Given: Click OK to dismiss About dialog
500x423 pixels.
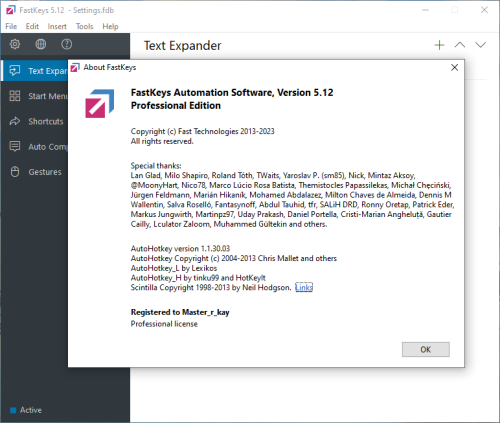Looking at the screenshot, I should [x=426, y=349].
